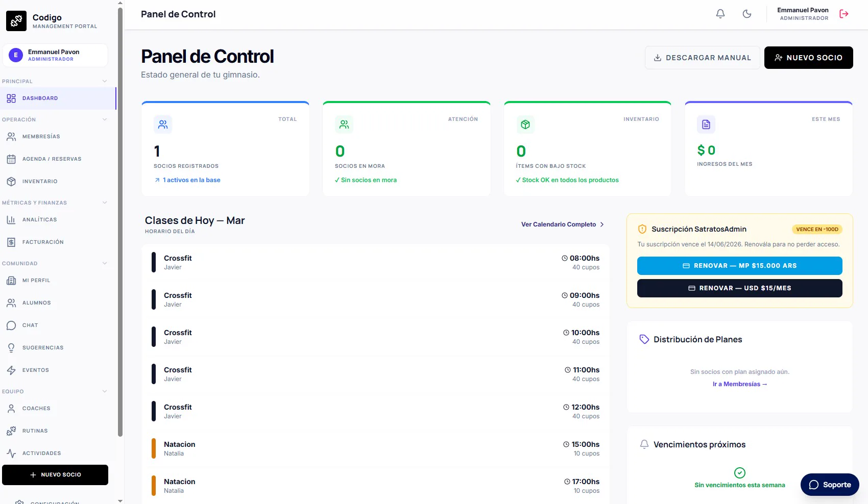Toggle dark mode with the moon icon
The height and width of the screenshot is (504, 868).
747,14
